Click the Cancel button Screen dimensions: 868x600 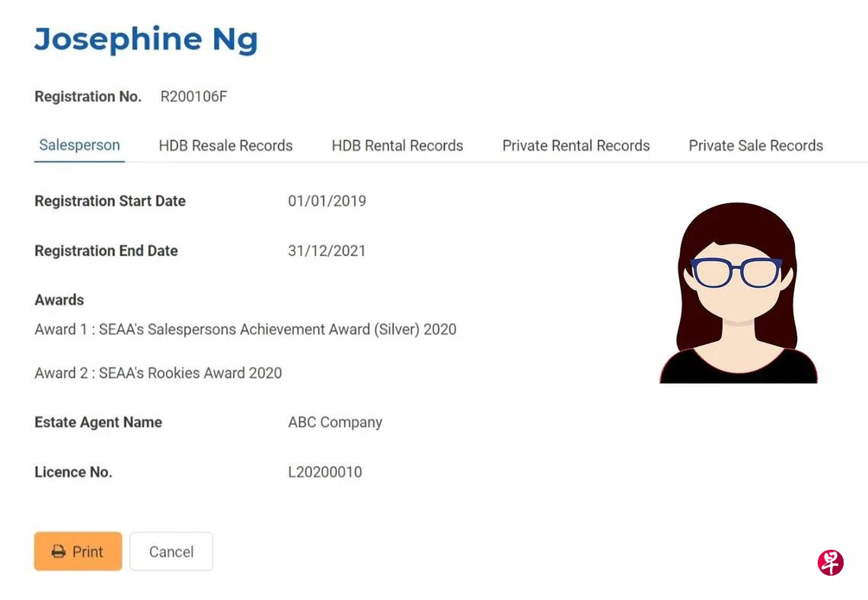click(171, 552)
